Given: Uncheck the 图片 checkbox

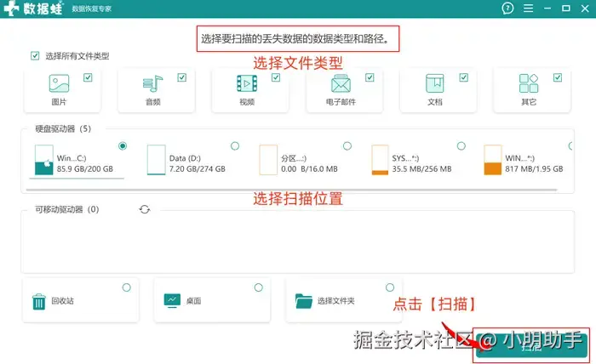Looking at the screenshot, I should tap(88, 77).
